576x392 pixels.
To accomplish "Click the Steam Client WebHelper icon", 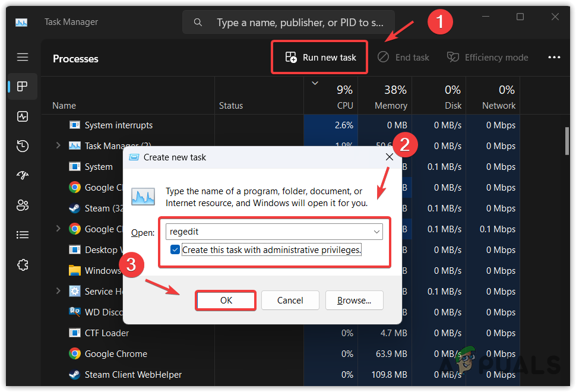I will tap(75, 374).
